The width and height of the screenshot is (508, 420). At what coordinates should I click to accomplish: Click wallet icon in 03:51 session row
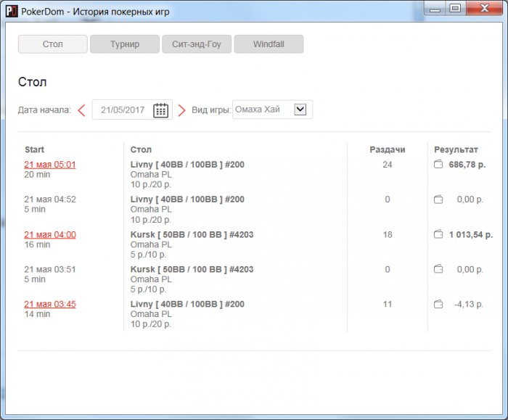(438, 269)
